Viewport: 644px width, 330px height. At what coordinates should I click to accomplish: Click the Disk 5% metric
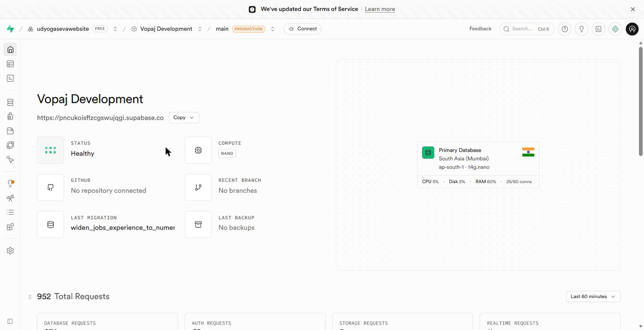point(457,182)
